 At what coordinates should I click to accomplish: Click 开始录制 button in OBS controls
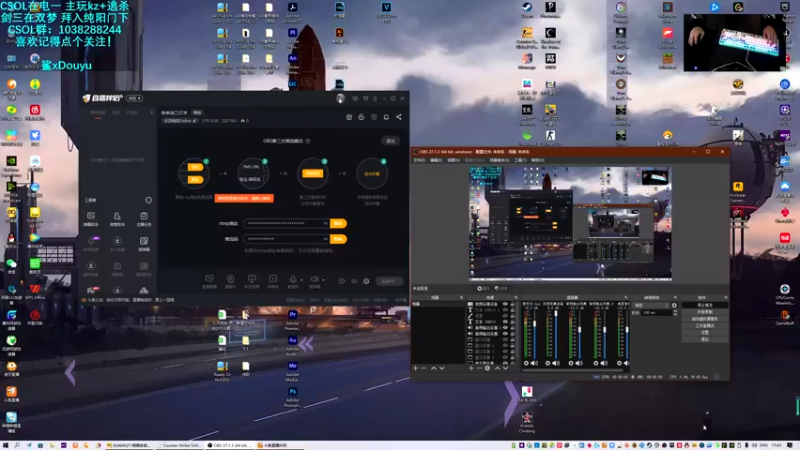tap(705, 312)
